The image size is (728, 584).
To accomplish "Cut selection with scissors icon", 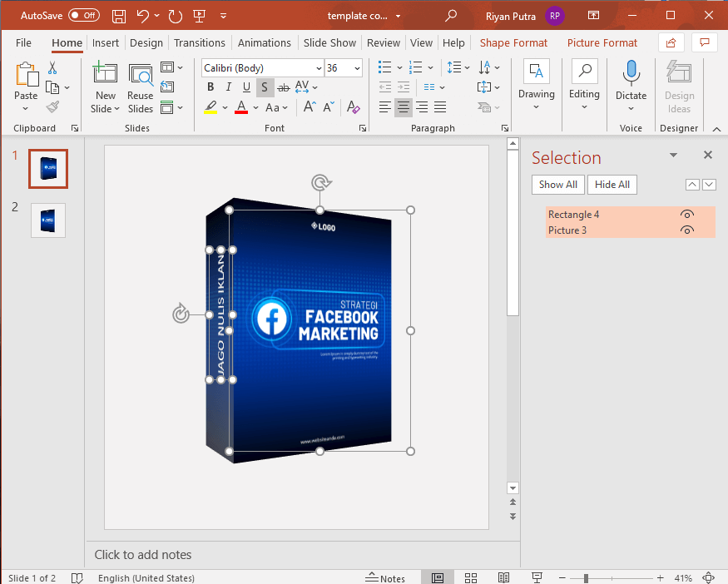I will [52, 67].
